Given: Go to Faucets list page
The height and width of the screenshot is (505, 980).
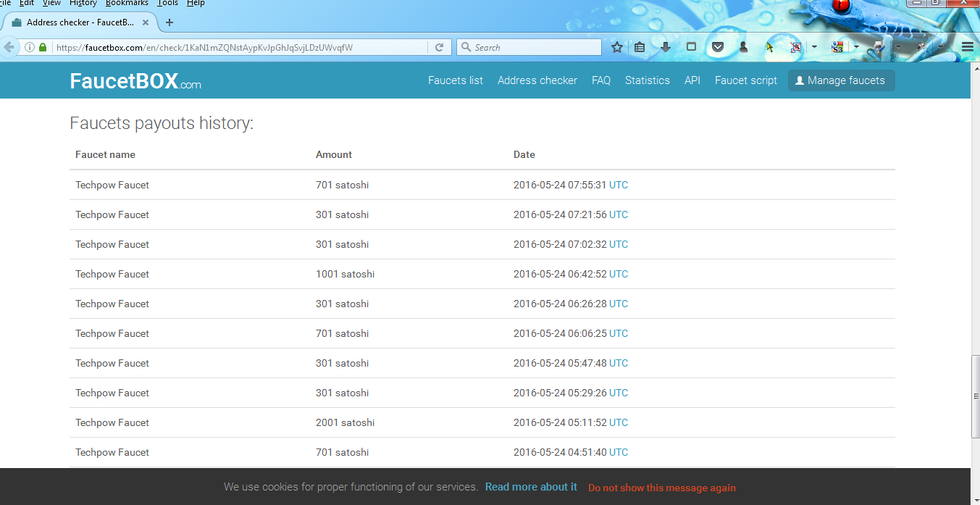Looking at the screenshot, I should click(x=456, y=80).
